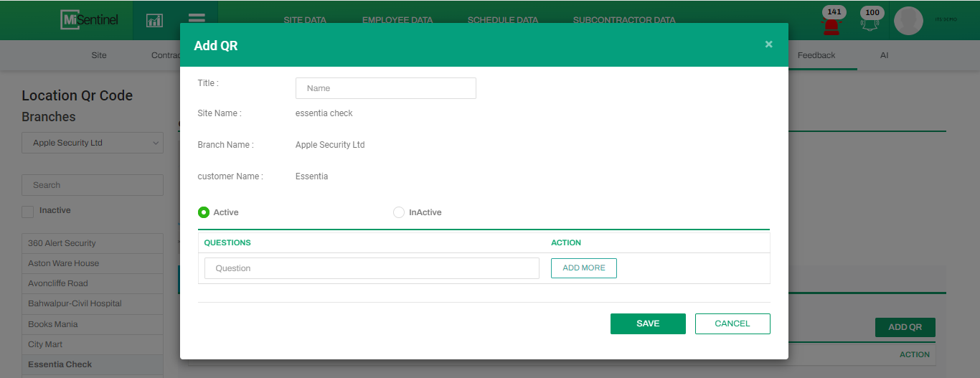Image resolution: width=980 pixels, height=378 pixels.
Task: Switch to the AI tab
Action: pyautogui.click(x=884, y=55)
